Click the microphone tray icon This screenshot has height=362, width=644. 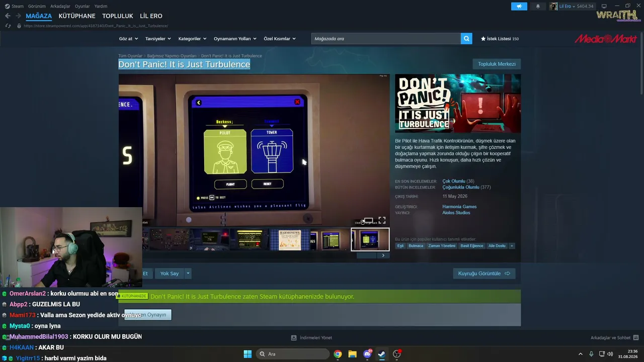(591, 354)
